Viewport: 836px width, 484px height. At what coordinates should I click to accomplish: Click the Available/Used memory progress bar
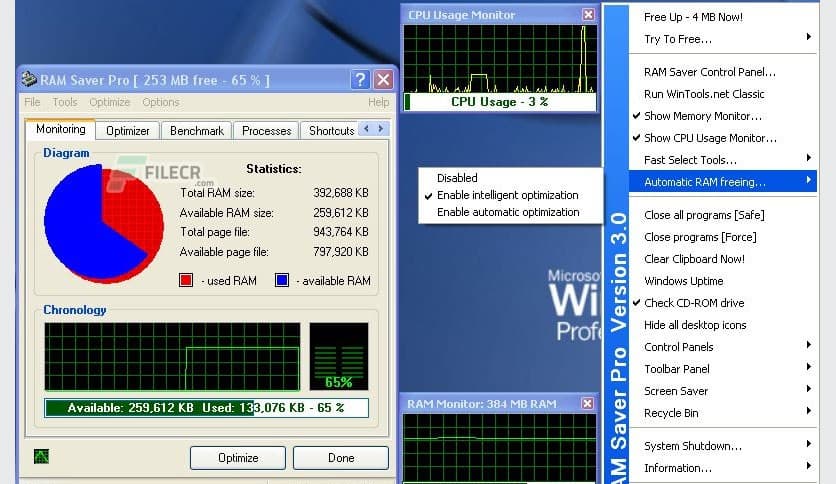tap(206, 408)
